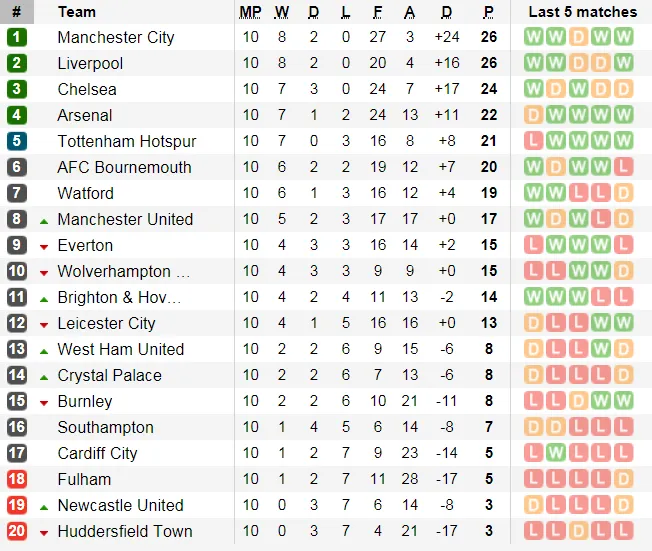
Task: Click the red down arrow beside Everton
Action: point(44,246)
